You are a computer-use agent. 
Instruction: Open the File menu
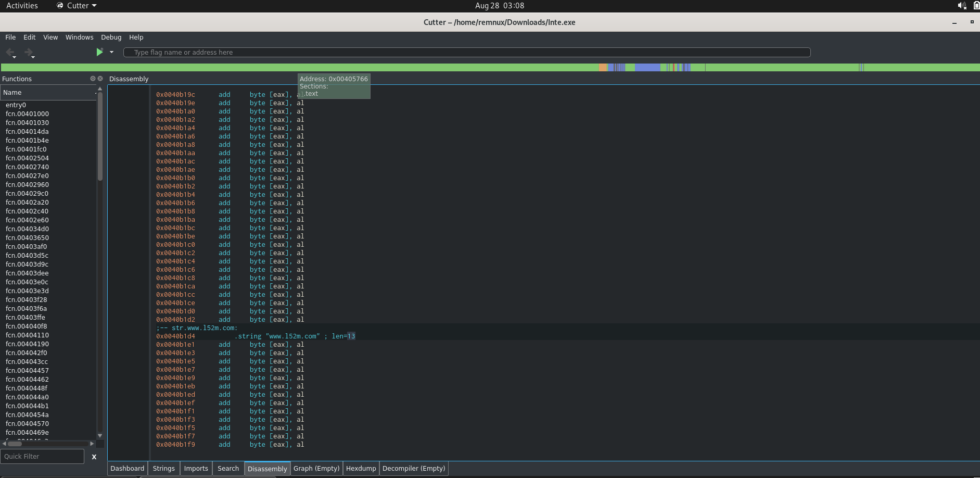tap(10, 37)
